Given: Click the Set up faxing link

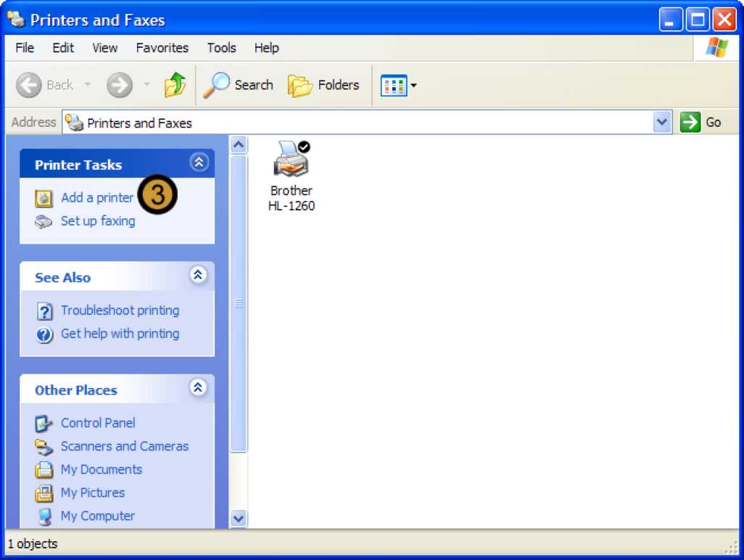Looking at the screenshot, I should pyautogui.click(x=98, y=221).
